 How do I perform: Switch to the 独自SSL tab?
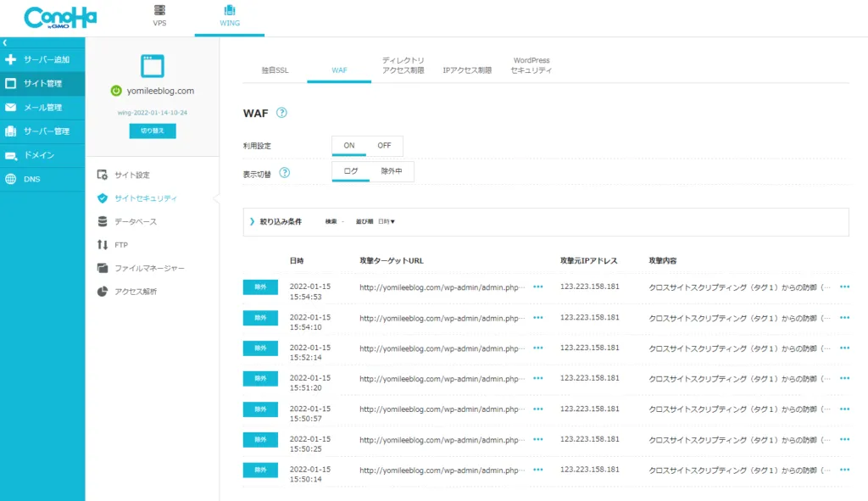point(275,70)
